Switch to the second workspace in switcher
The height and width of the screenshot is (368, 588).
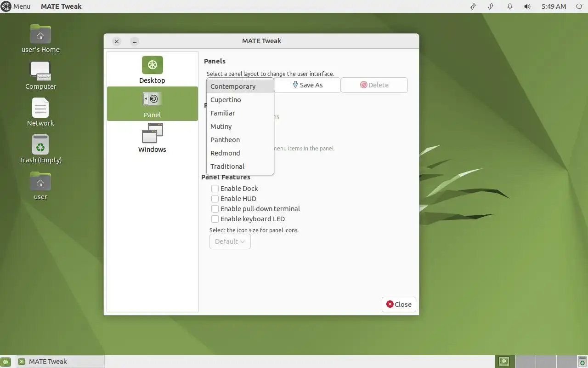[x=525, y=362]
